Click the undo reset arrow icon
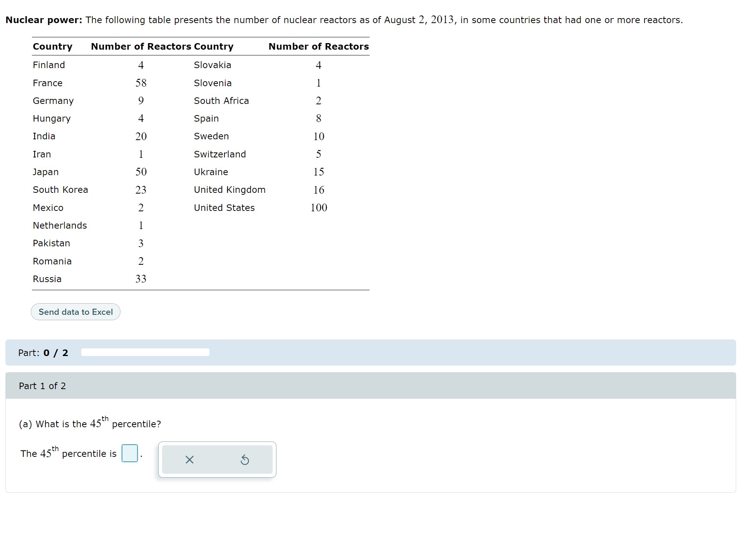This screenshot has width=745, height=560. pos(244,460)
